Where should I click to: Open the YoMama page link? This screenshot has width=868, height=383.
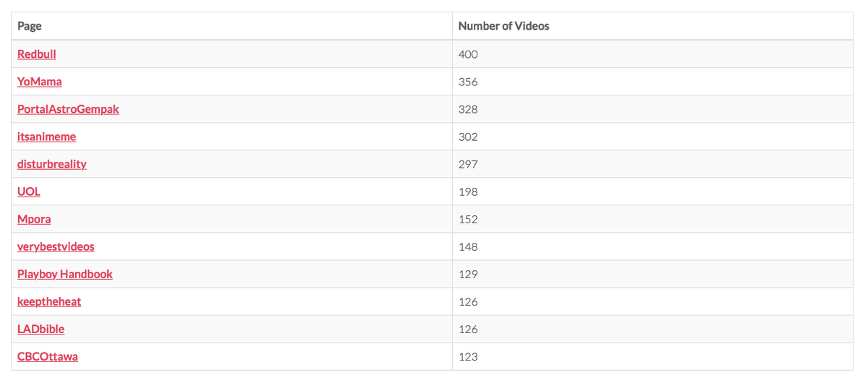(x=40, y=82)
